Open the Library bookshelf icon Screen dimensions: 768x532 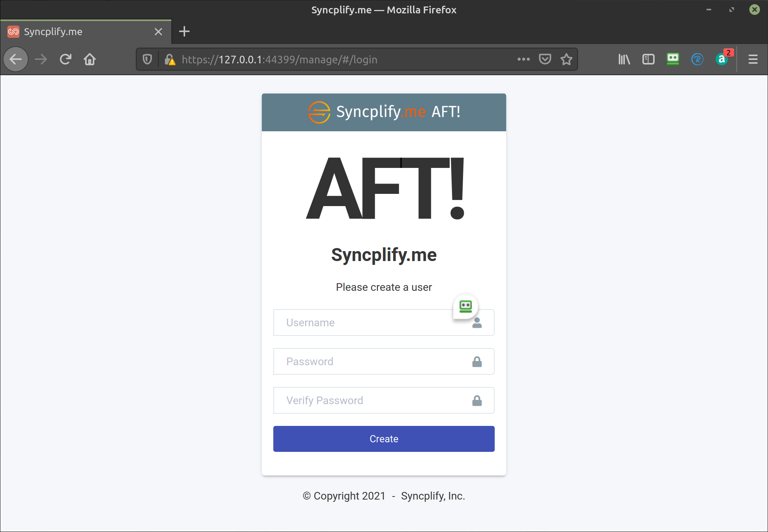(x=624, y=59)
